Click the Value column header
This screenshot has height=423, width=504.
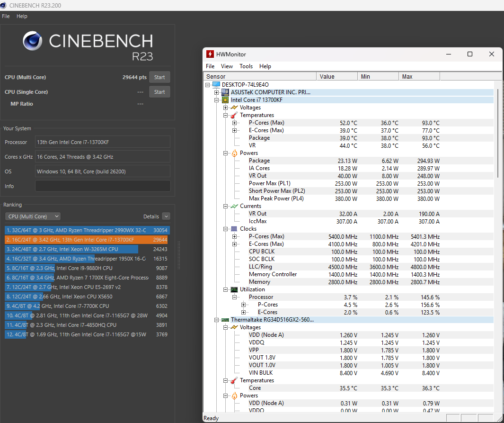pos(337,77)
